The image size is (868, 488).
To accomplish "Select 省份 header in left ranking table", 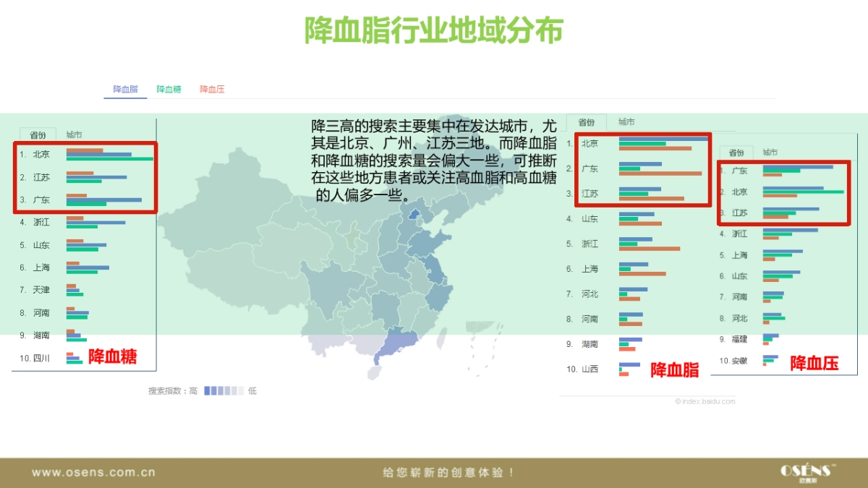I will tap(37, 134).
